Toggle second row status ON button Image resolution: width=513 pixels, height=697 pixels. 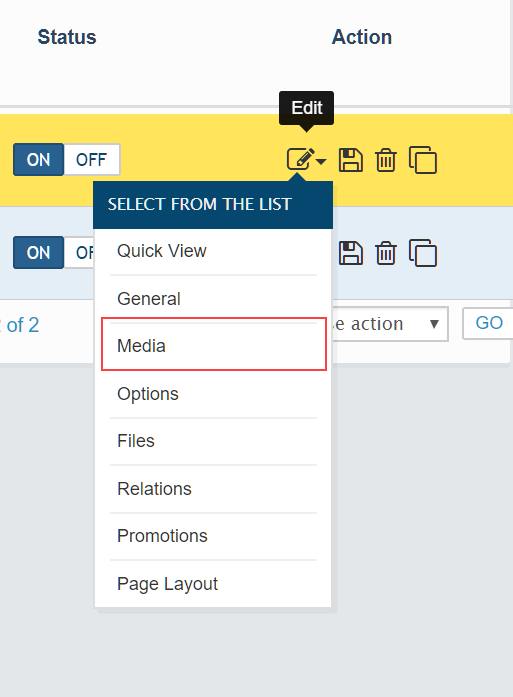point(38,253)
